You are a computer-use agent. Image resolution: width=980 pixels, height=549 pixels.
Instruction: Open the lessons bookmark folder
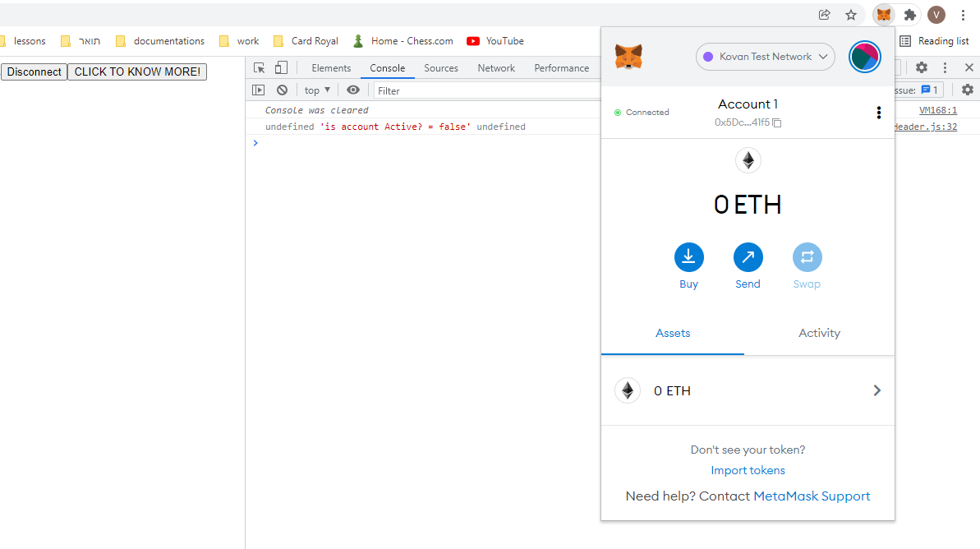click(23, 40)
